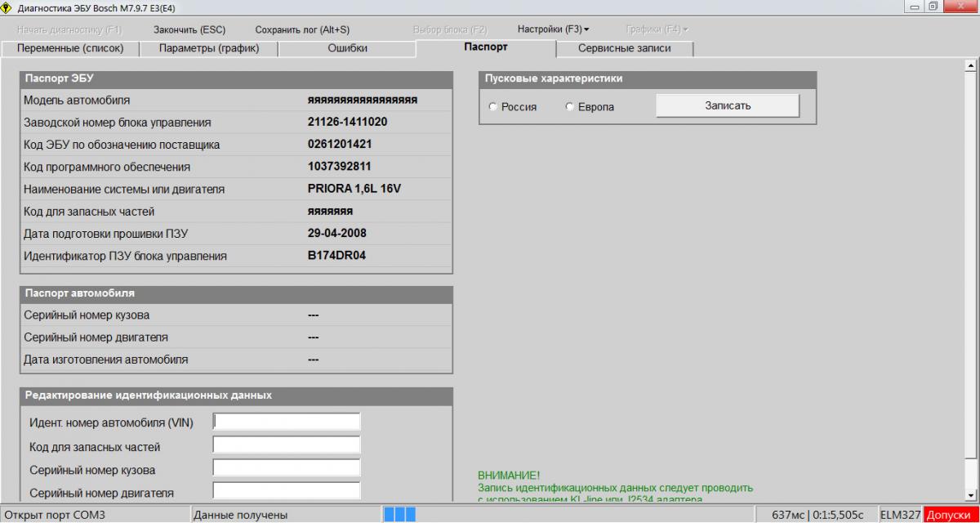Click the scrollbar up arrow
This screenshot has width=980, height=523.
point(971,66)
